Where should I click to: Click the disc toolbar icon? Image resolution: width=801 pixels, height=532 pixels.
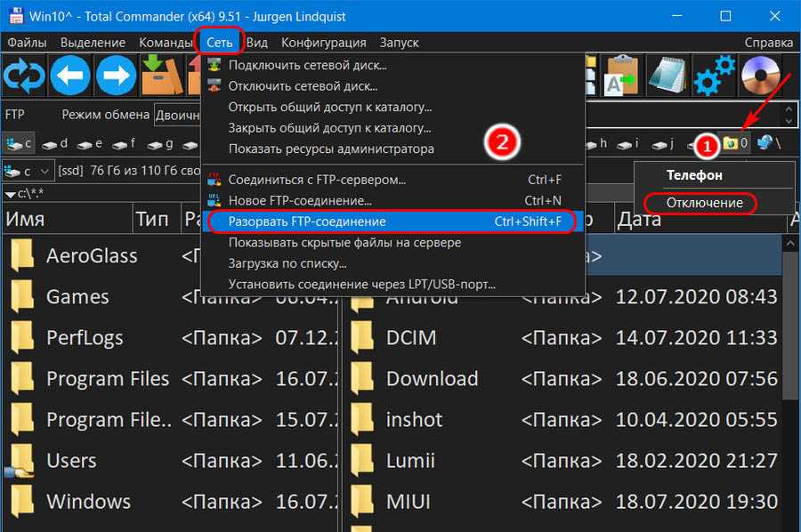click(761, 77)
